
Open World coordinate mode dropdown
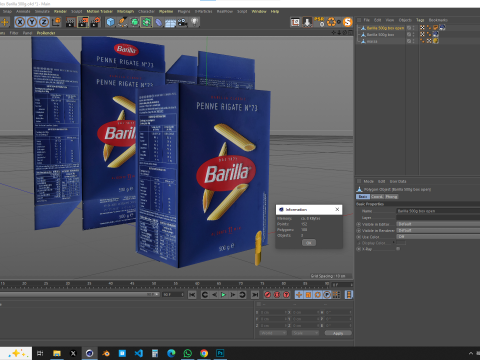tap(272, 333)
